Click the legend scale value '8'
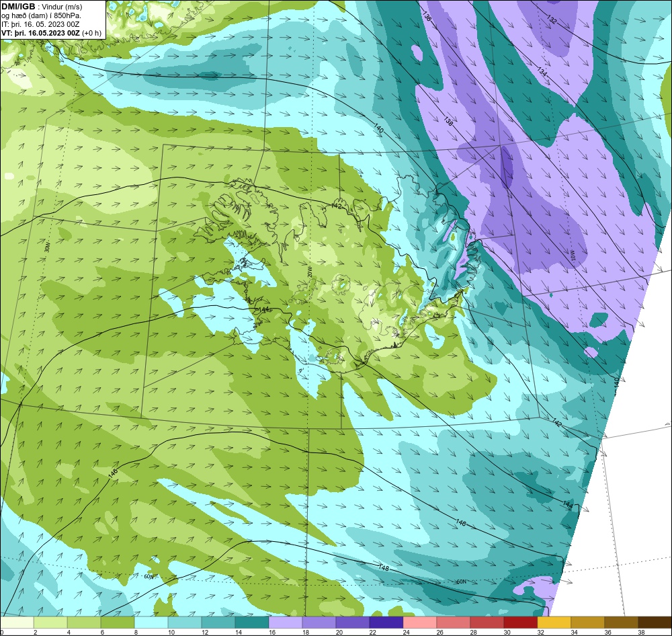The width and height of the screenshot is (672, 636). (136, 632)
